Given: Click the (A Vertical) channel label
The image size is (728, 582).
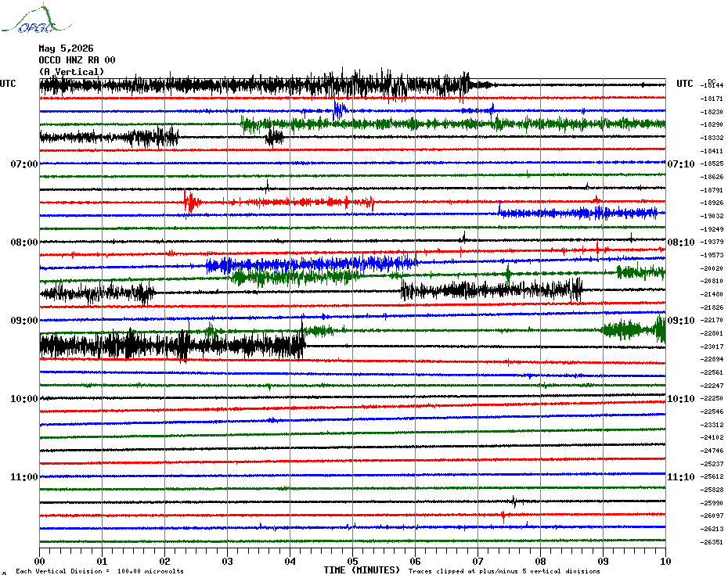Looking at the screenshot, I should [71, 71].
